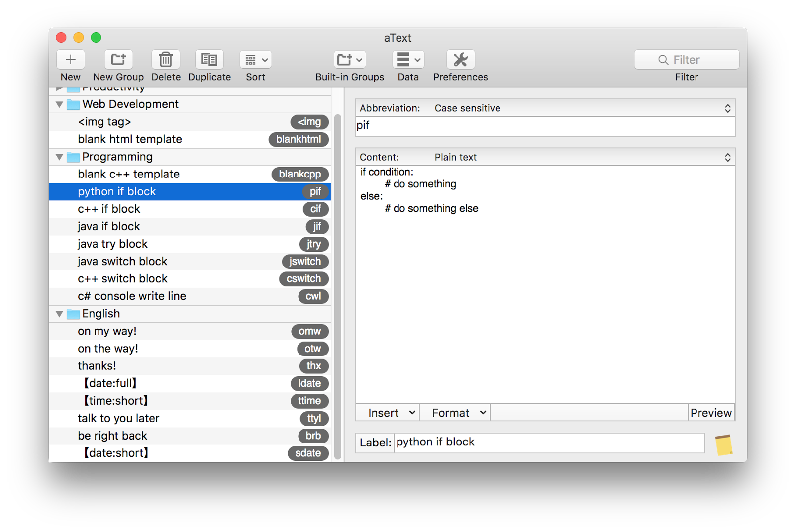Image resolution: width=796 pixels, height=532 pixels.
Task: Create a New Group with folder icon
Action: coord(118,60)
